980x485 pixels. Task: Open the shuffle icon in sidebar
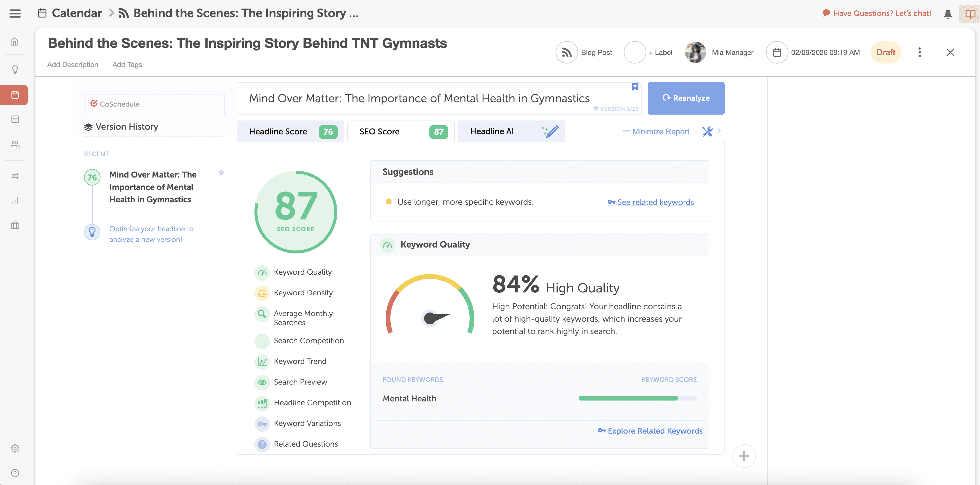pos(15,176)
